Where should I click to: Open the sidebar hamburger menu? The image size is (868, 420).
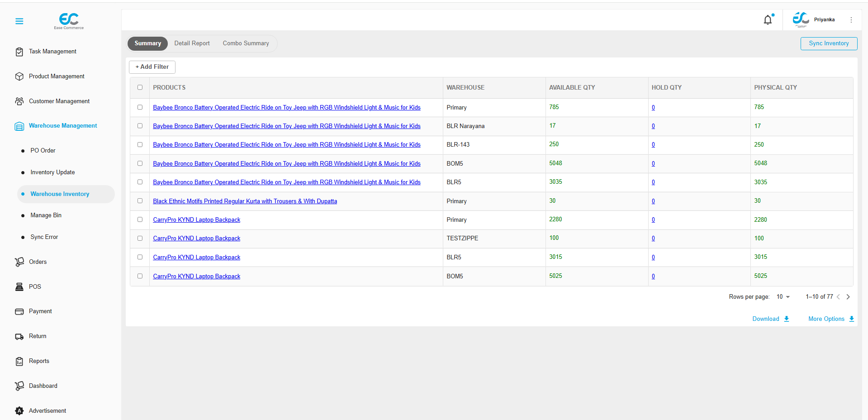click(19, 21)
